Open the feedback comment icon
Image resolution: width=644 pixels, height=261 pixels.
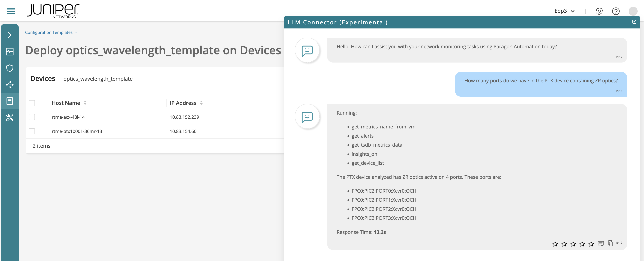601,244
